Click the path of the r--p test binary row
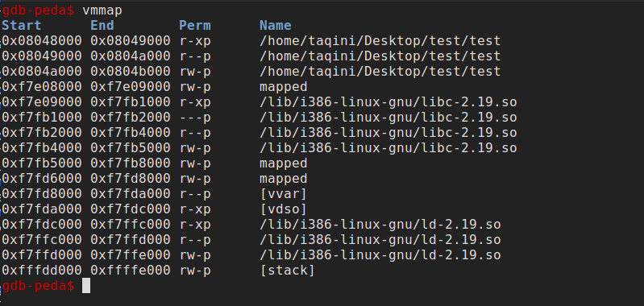 [380, 56]
